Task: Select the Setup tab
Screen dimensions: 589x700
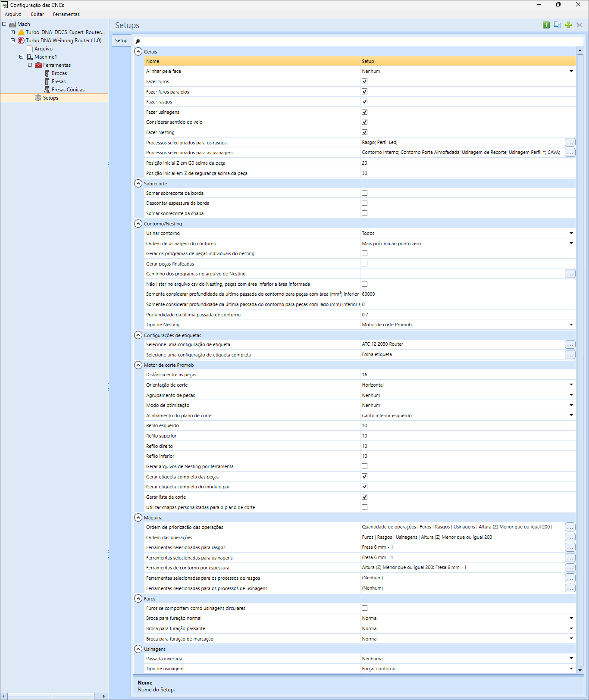Action: click(x=121, y=41)
